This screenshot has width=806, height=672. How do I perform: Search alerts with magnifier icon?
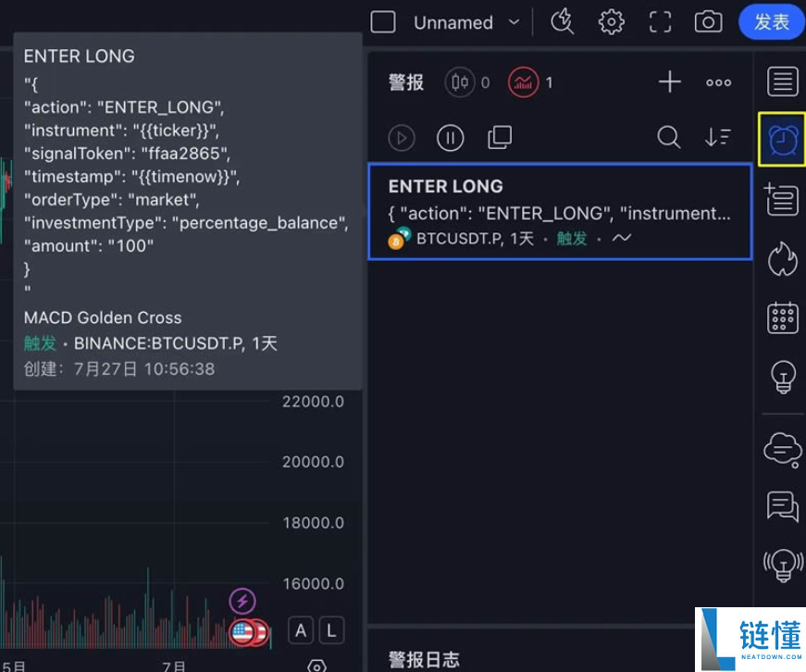[669, 137]
